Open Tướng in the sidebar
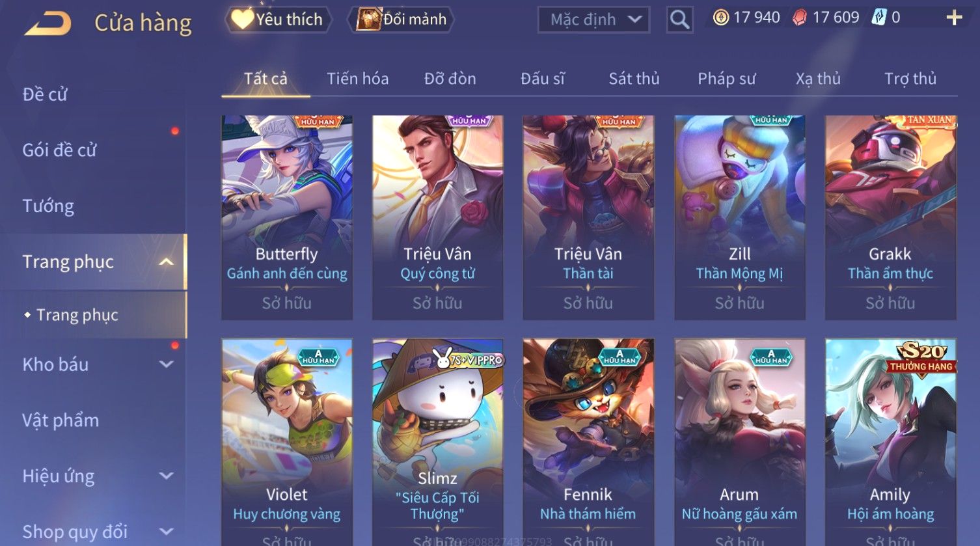 pyautogui.click(x=48, y=206)
